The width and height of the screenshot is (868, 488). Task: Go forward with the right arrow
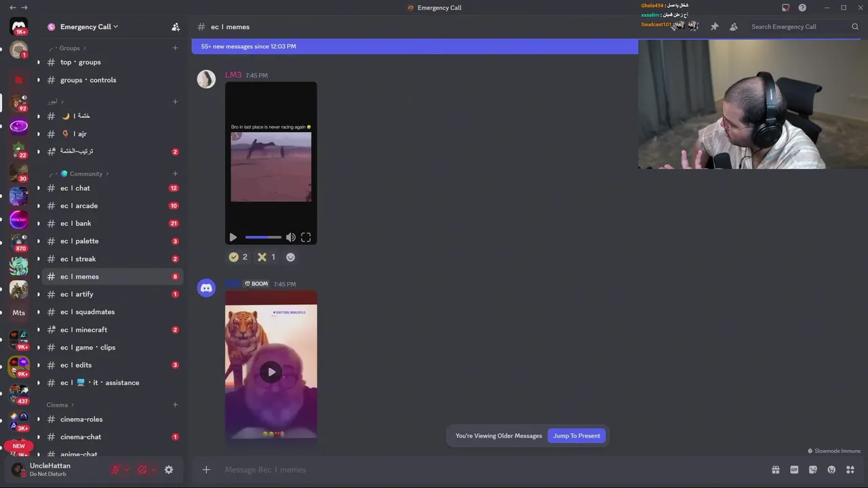click(24, 7)
